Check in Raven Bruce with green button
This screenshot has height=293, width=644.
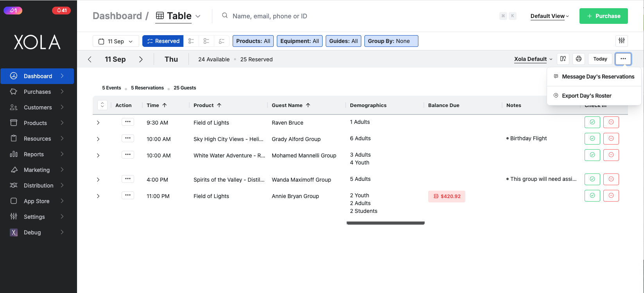(592, 122)
